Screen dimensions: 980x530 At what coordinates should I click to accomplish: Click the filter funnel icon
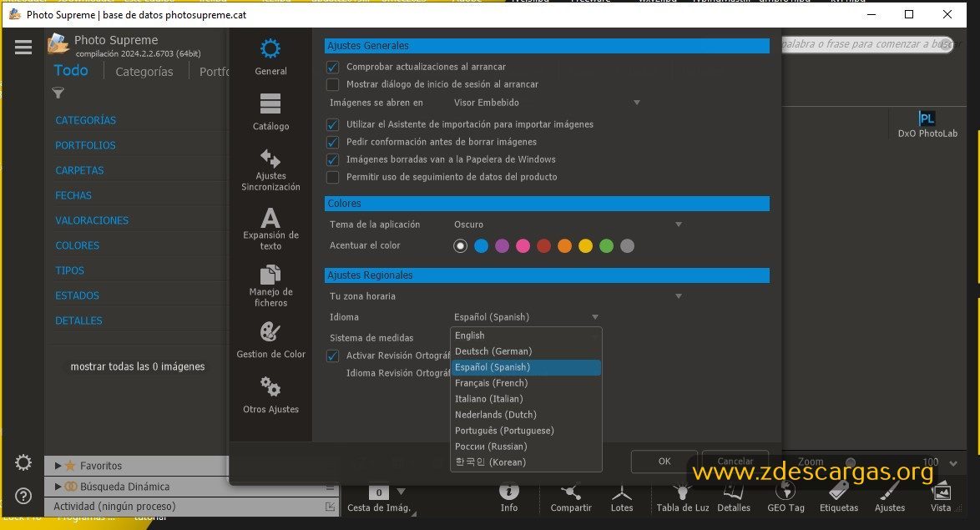pos(58,93)
